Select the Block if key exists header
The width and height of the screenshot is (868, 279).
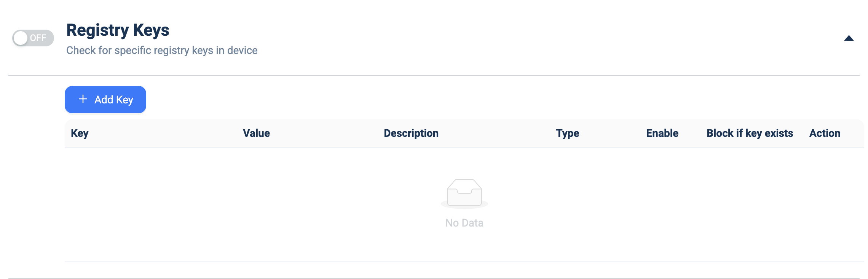(750, 133)
